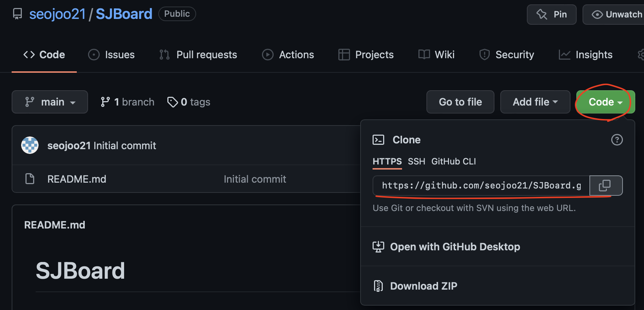Go to the Actions tab
This screenshot has width=644, height=310.
point(288,55)
